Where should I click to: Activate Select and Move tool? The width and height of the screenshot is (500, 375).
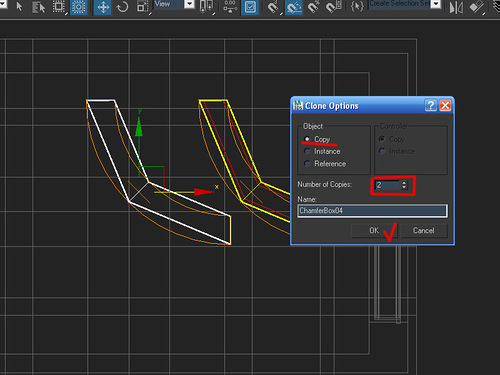[x=103, y=7]
